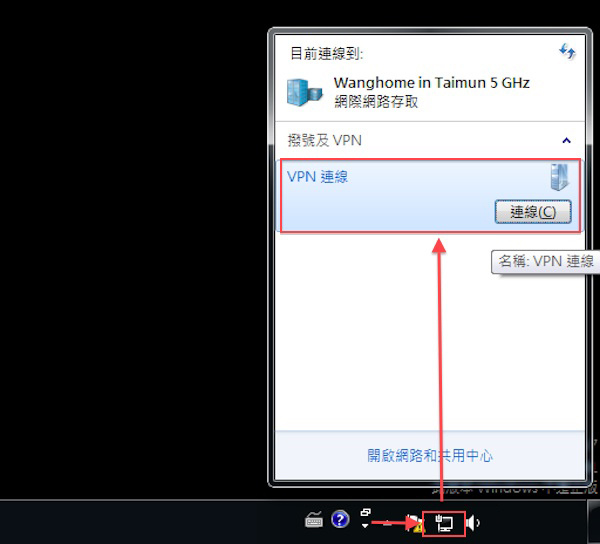
Task: Restore the language bar window icon
Action: (x=365, y=512)
